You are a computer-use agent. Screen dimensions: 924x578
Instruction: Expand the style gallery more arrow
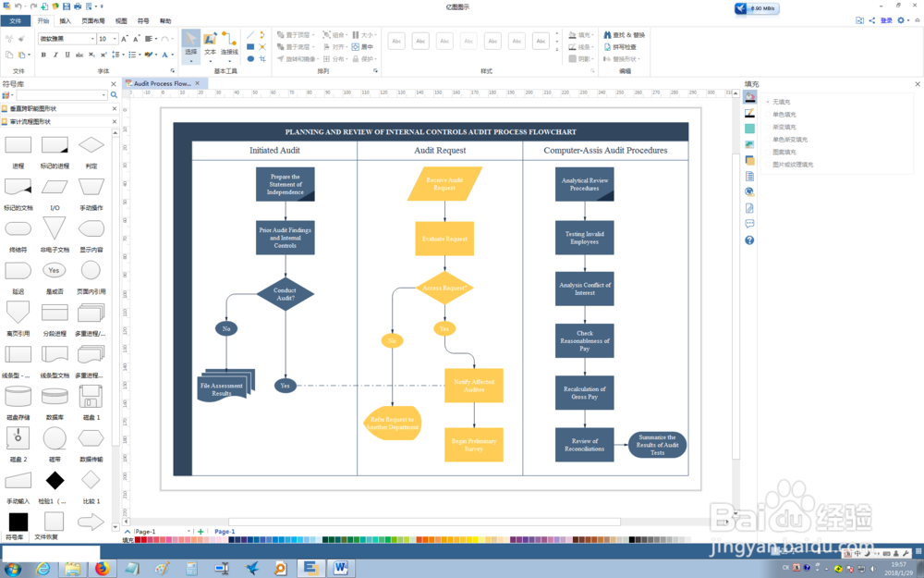click(557, 50)
